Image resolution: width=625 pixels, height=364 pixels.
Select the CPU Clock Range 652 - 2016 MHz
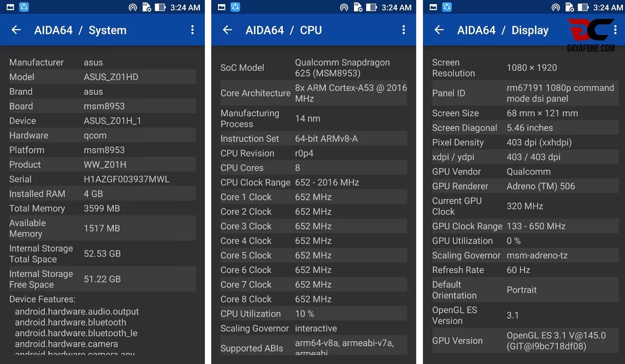coord(327,182)
